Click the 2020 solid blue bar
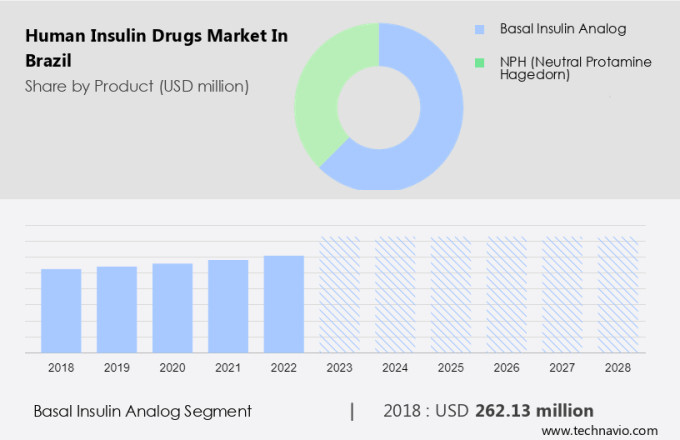Screen dimensions: 680x440 (173, 307)
